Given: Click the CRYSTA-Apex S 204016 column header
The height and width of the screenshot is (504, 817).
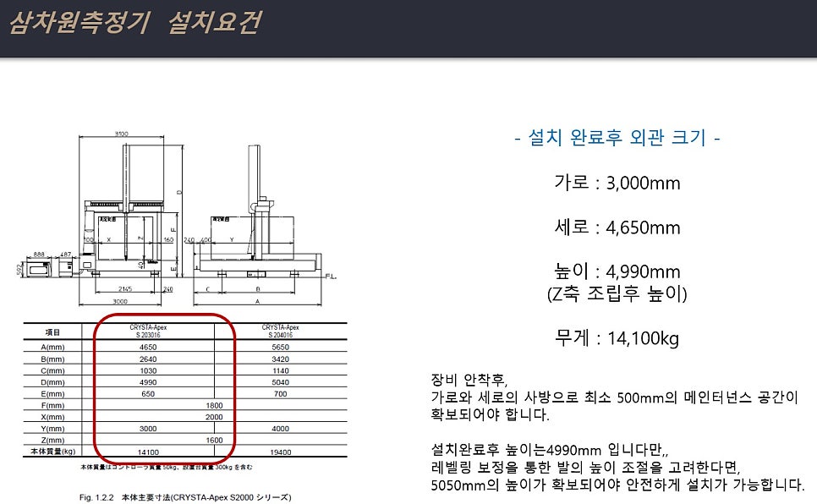Looking at the screenshot, I should point(280,331).
